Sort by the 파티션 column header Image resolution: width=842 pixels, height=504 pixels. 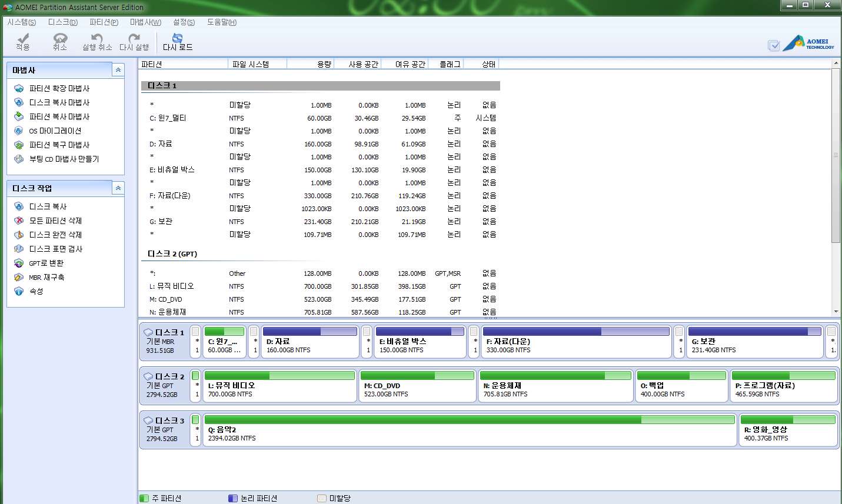coord(183,64)
